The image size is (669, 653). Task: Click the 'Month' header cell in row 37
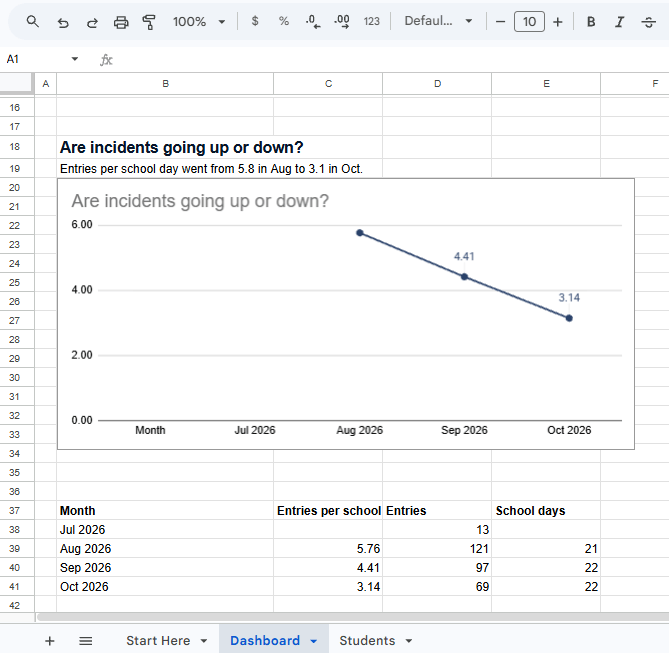(x=165, y=510)
